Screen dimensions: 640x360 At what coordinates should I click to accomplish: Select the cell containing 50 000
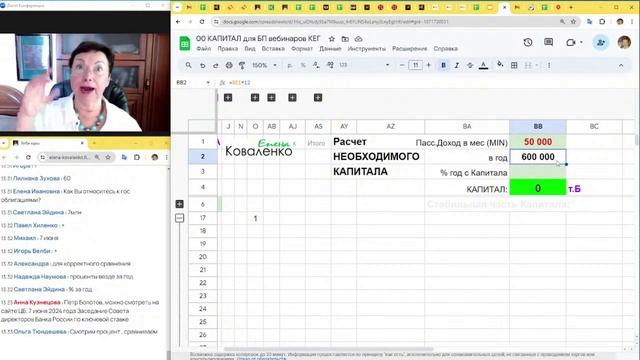coord(538,142)
